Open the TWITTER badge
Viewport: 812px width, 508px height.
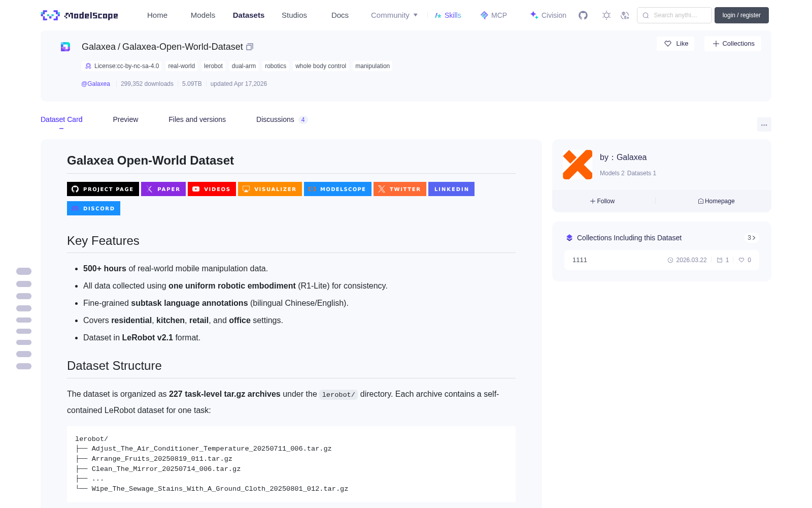400,189
